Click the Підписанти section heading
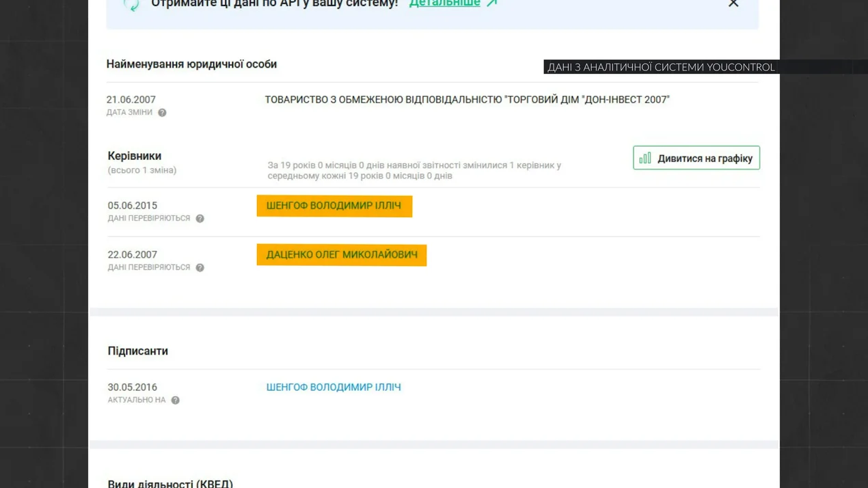Viewport: 868px width, 488px height. coord(137,351)
